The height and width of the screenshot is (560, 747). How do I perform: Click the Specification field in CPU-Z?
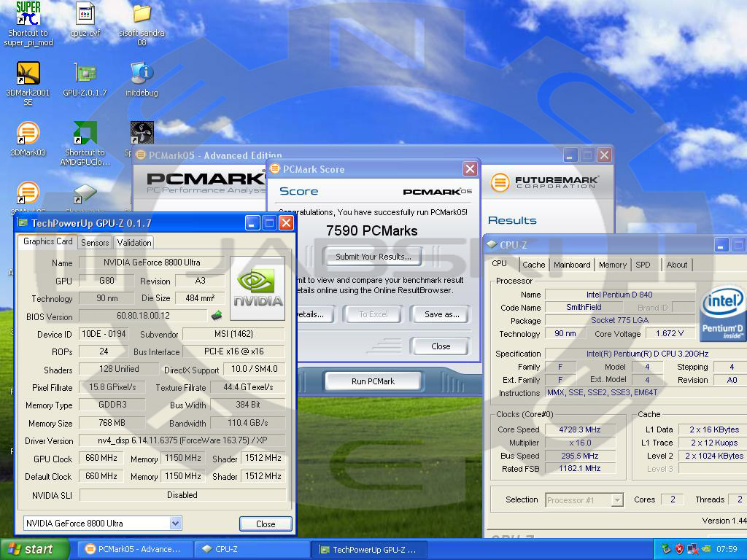(647, 354)
